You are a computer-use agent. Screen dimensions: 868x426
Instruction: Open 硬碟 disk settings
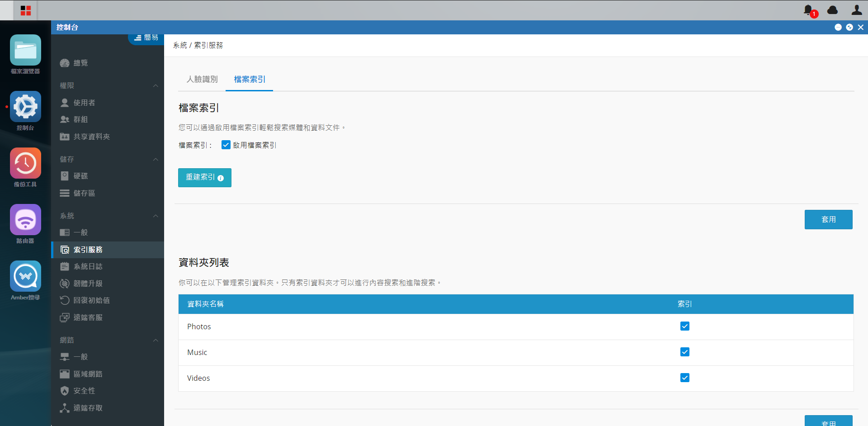[108, 176]
